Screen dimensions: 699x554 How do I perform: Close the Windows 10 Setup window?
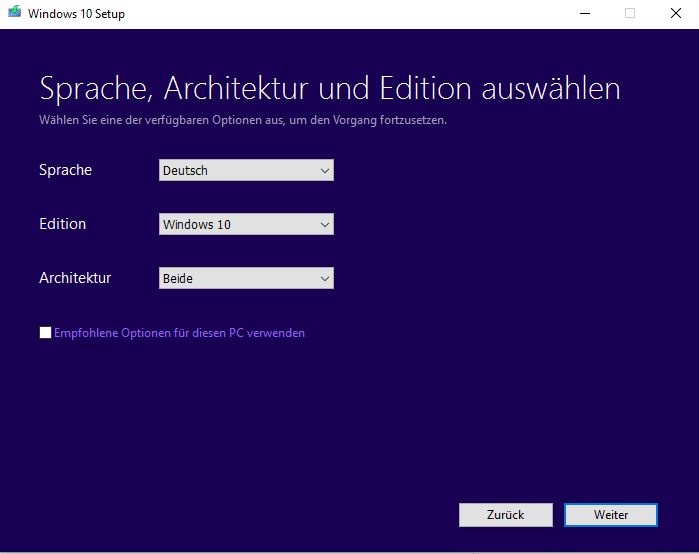pos(676,13)
